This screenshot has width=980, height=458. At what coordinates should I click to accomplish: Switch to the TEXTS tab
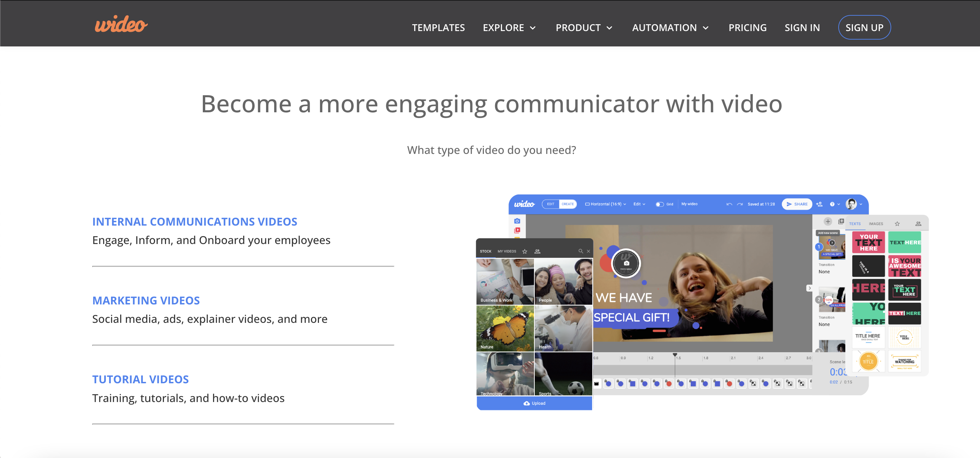pyautogui.click(x=854, y=224)
